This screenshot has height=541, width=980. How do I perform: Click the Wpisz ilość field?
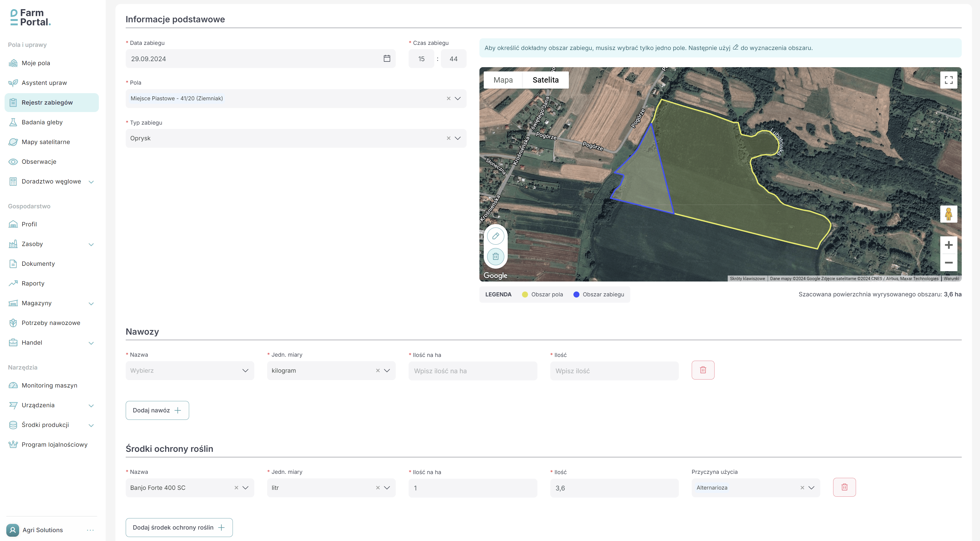coord(614,371)
